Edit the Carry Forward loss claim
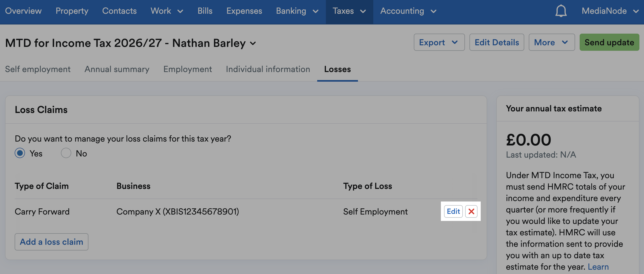This screenshot has width=644, height=274. 453,211
